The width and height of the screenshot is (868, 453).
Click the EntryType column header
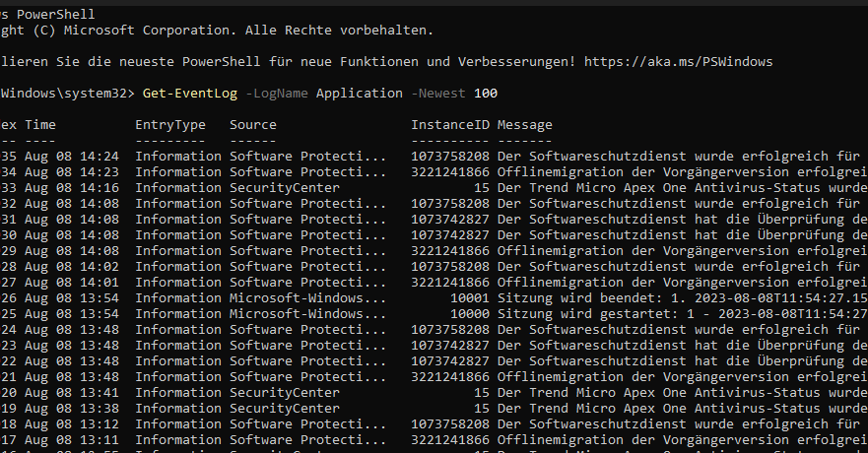coord(170,125)
